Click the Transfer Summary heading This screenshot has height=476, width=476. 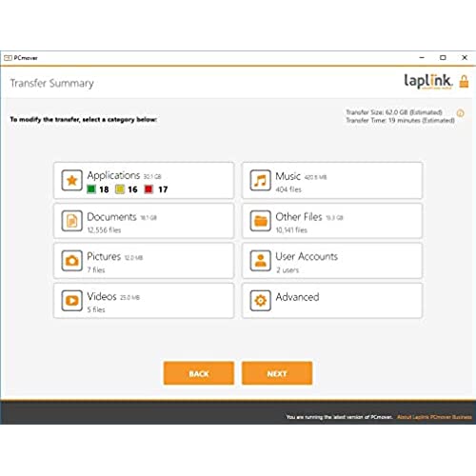click(52, 84)
